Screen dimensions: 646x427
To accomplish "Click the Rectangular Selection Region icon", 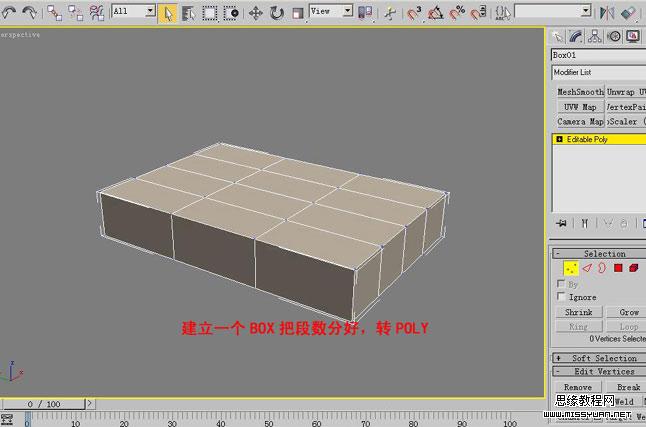I will coord(210,13).
